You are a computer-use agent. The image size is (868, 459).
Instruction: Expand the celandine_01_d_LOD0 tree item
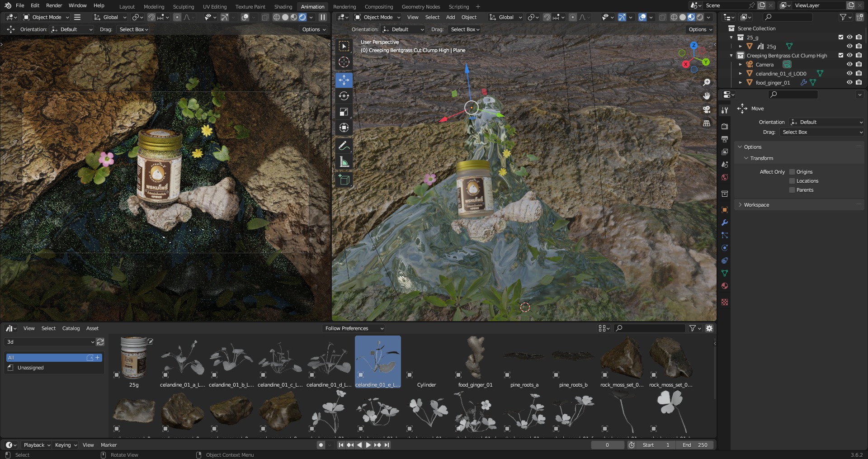tap(741, 74)
